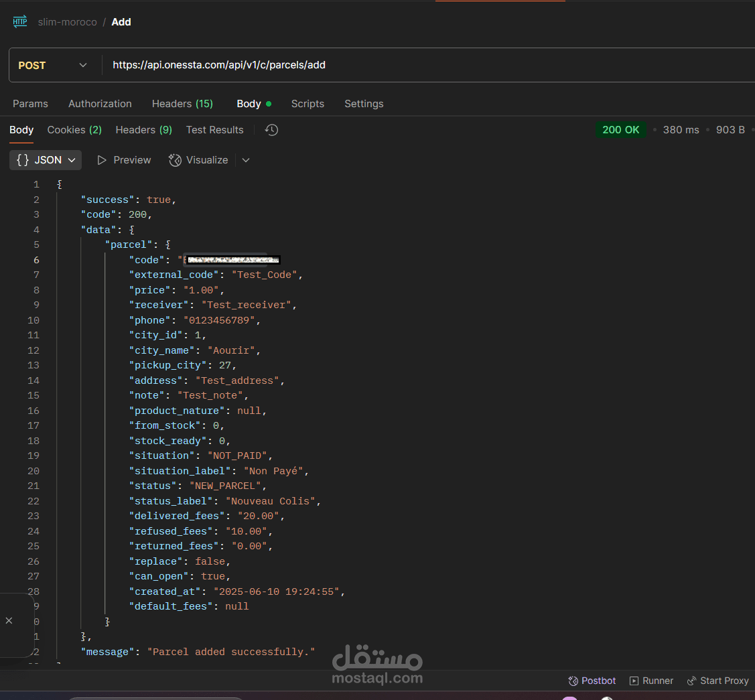Click the HTTP request icon in the breadcrumb
Image resolution: width=755 pixels, height=700 pixels.
[x=19, y=21]
